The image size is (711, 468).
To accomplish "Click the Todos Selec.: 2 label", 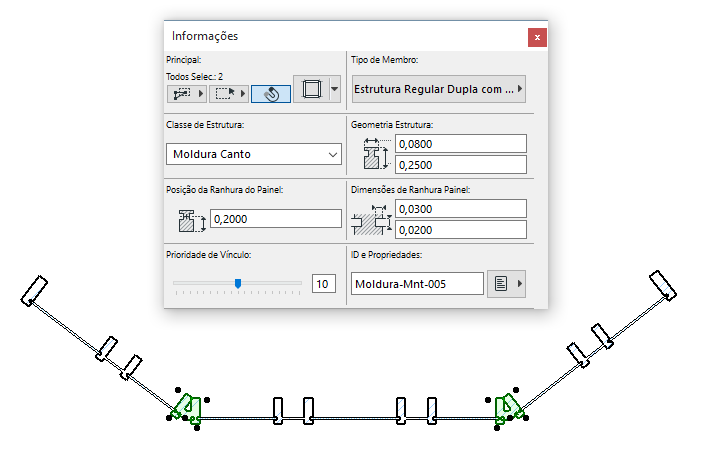I will click(195, 77).
